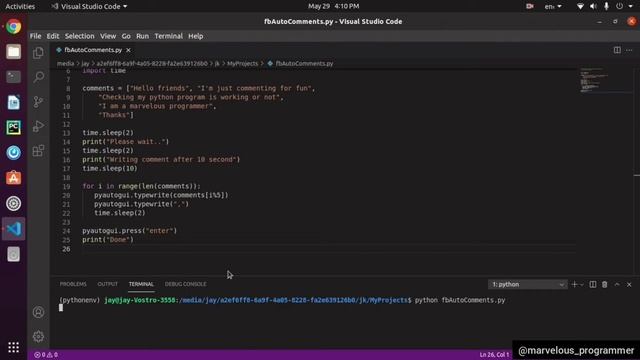Viewport: 640px width, 360px height.
Task: Switch to the TERMINAL panel tab
Action: (141, 284)
